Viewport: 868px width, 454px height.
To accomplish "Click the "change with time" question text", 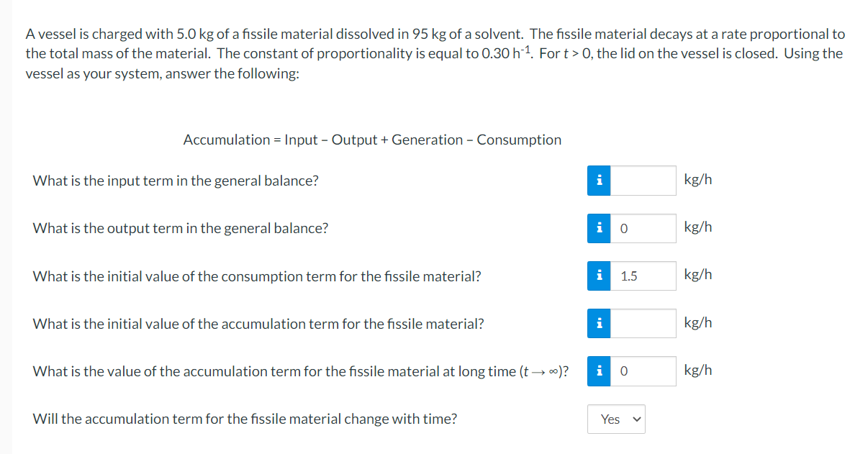I will (245, 419).
